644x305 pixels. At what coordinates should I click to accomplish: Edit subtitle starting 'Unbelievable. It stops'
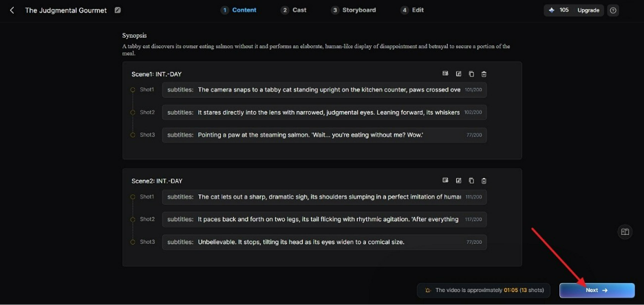point(325,242)
